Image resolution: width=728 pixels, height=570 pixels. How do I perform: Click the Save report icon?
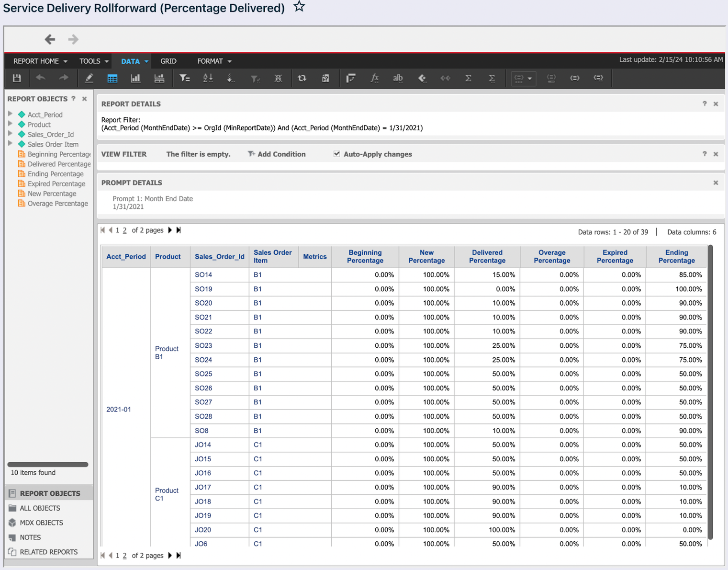[17, 78]
